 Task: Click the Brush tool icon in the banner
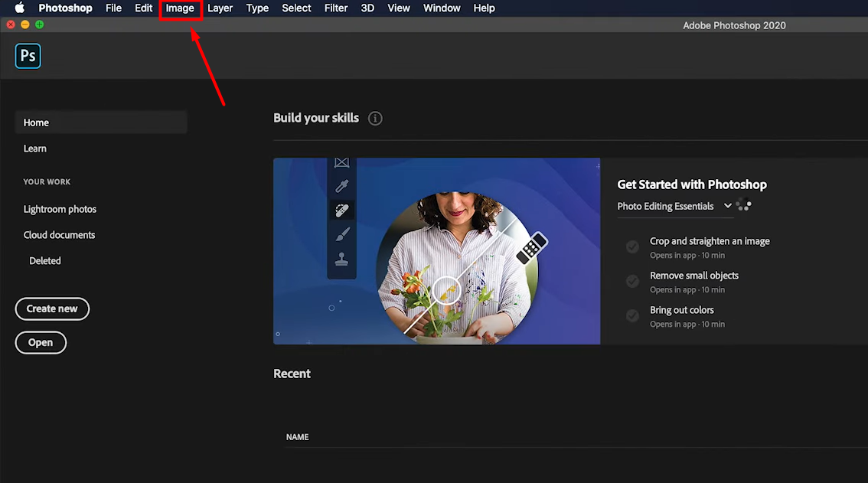341,233
